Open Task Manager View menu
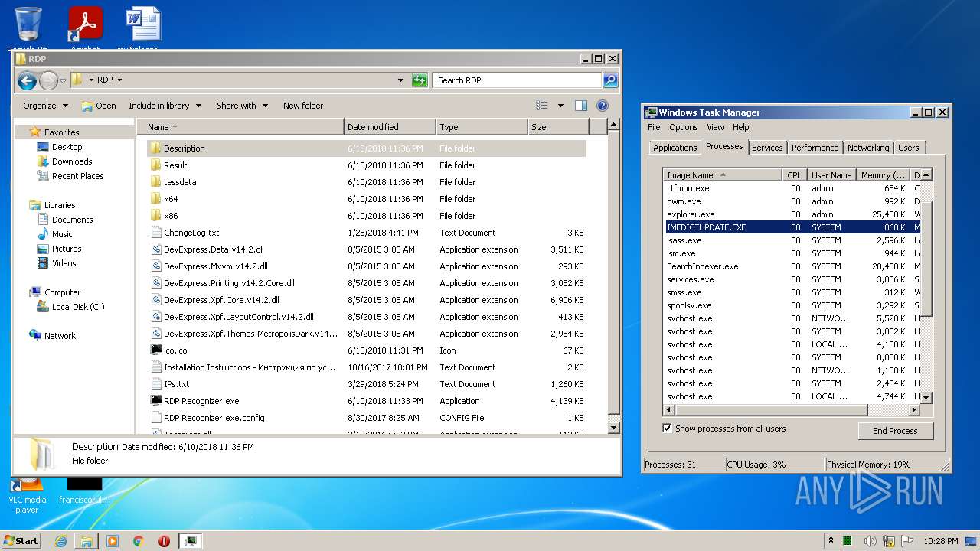The width and height of the screenshot is (980, 551). pos(715,127)
